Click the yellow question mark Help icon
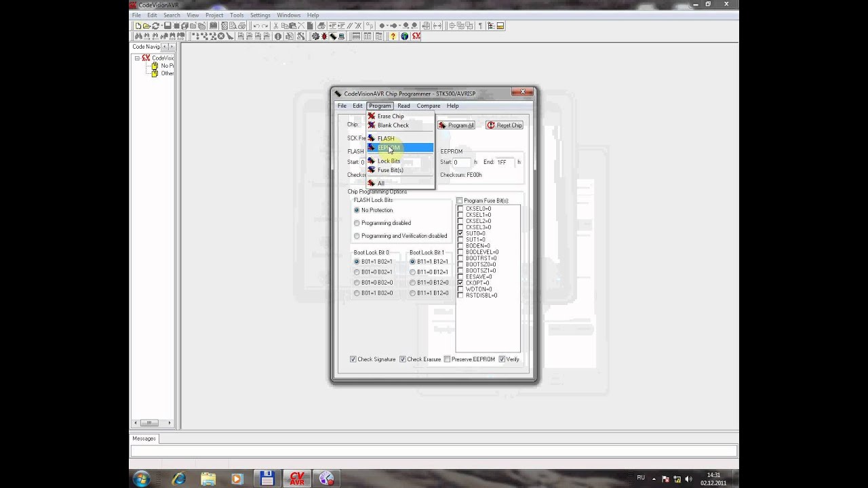The height and width of the screenshot is (488, 868). [393, 36]
